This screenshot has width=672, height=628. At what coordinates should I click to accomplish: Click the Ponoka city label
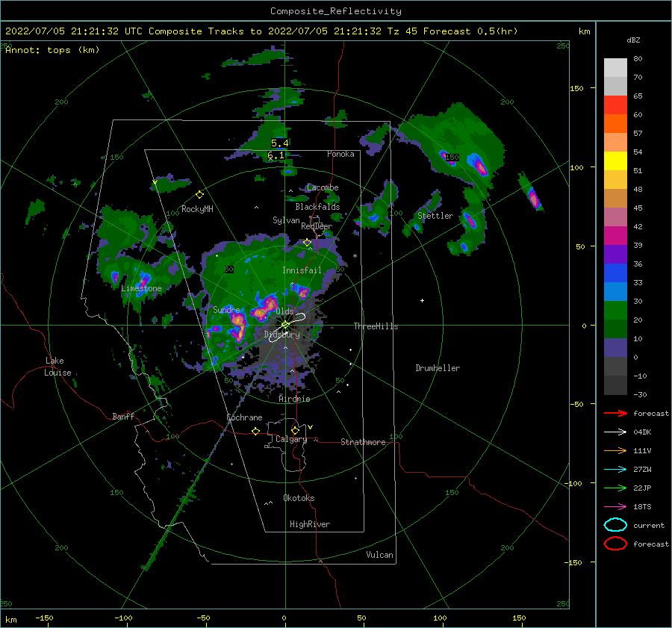pos(340,154)
